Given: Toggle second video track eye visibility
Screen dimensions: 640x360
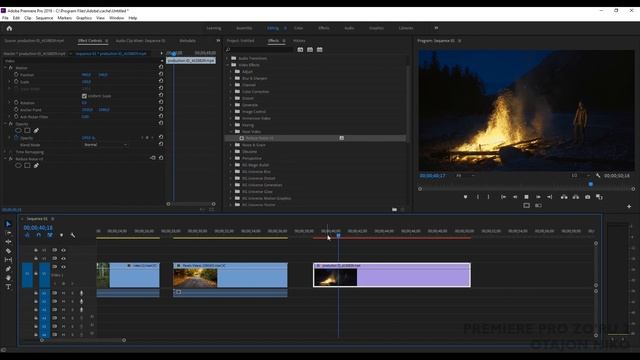Looking at the screenshot, I should [63, 258].
